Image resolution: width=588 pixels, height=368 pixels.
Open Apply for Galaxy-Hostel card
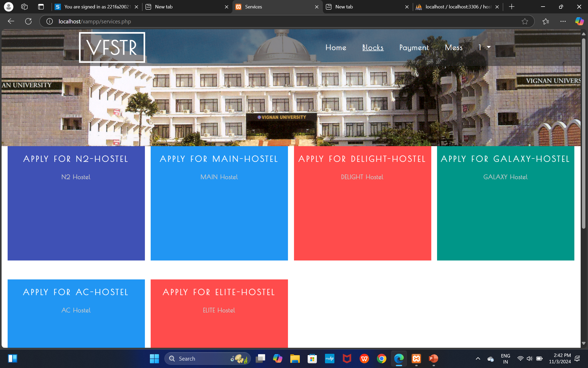tap(506, 203)
